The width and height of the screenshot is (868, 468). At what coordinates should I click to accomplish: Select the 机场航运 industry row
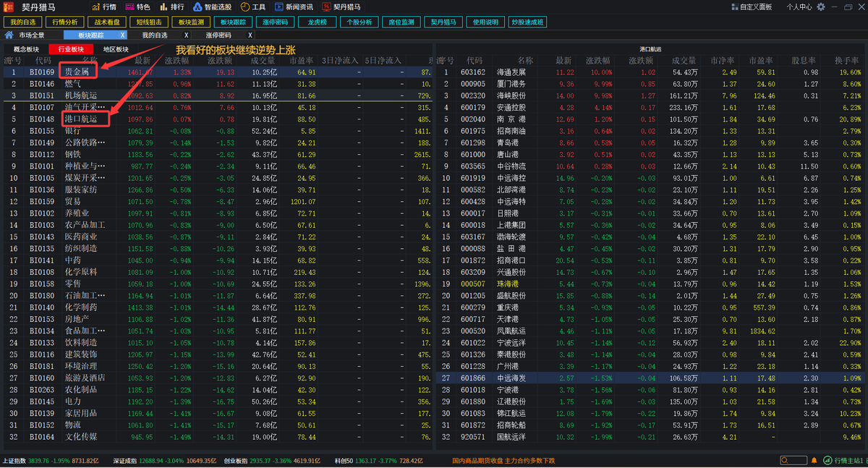217,95
